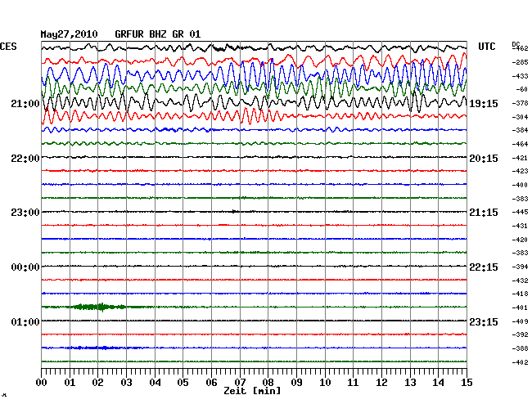Select the 00:00 local time label

point(25,267)
